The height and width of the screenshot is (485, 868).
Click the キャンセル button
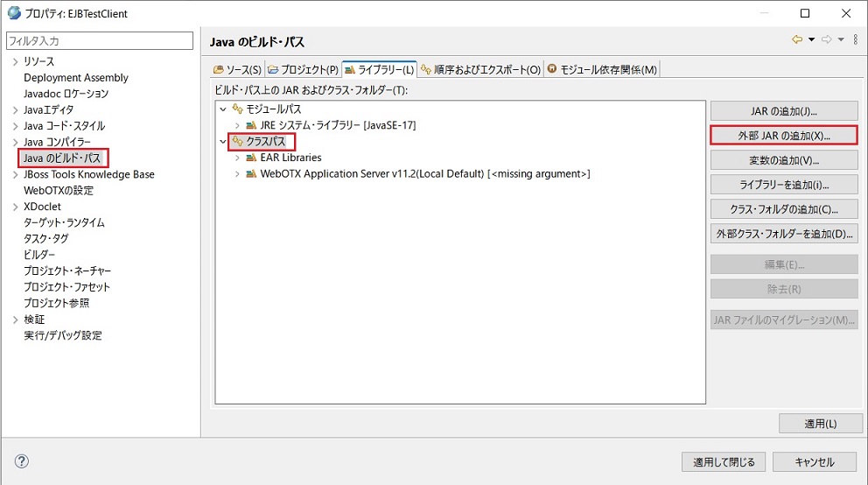815,461
